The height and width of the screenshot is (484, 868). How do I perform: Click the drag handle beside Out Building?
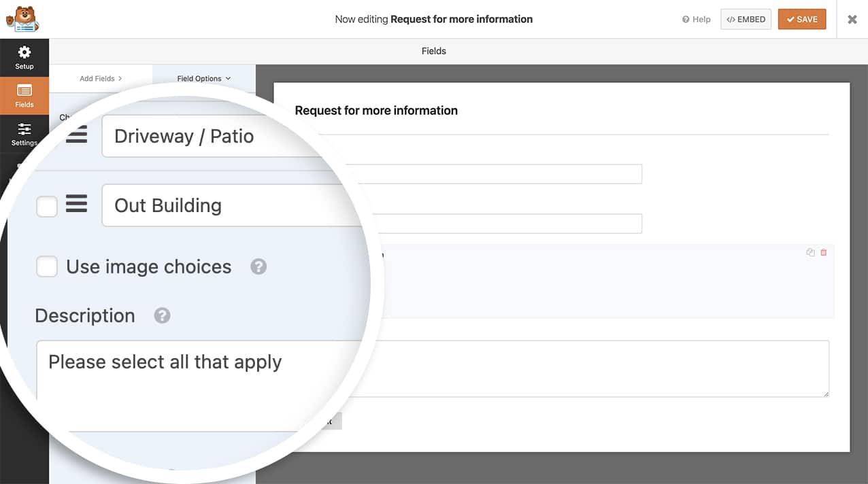click(76, 204)
